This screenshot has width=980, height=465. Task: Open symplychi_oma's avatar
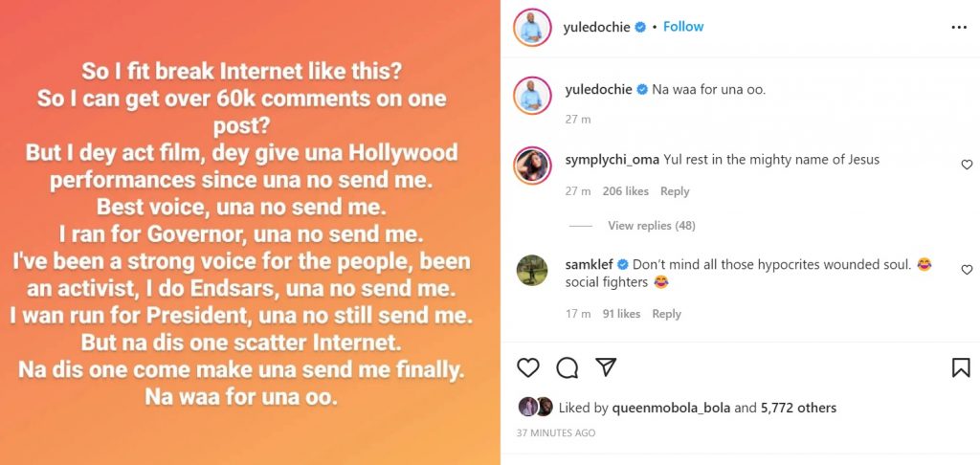(x=532, y=165)
